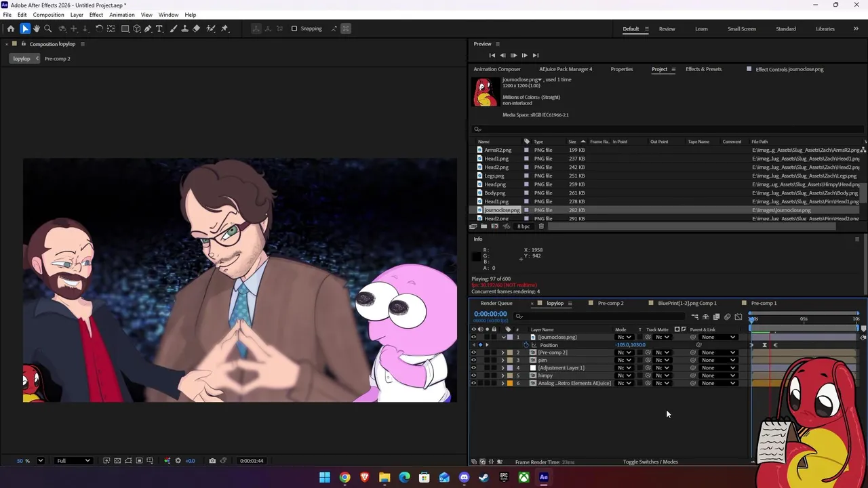Hide the Analog Retro Elements layer
Image resolution: width=868 pixels, height=488 pixels.
coord(473,383)
